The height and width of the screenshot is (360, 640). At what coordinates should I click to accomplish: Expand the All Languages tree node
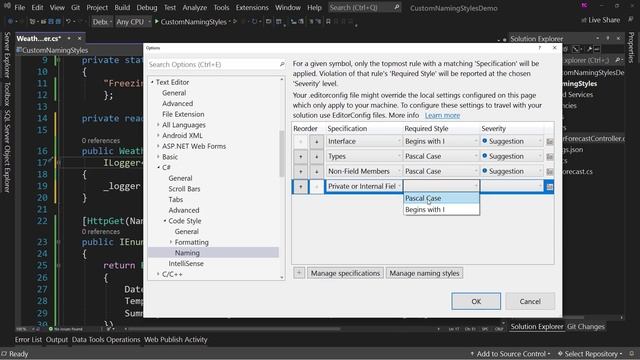pyautogui.click(x=158, y=124)
